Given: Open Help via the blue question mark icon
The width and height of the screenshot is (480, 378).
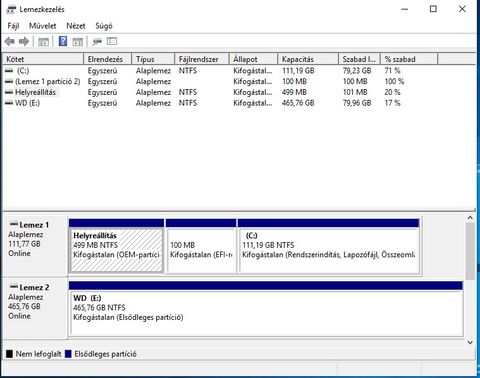Looking at the screenshot, I should pyautogui.click(x=63, y=41).
